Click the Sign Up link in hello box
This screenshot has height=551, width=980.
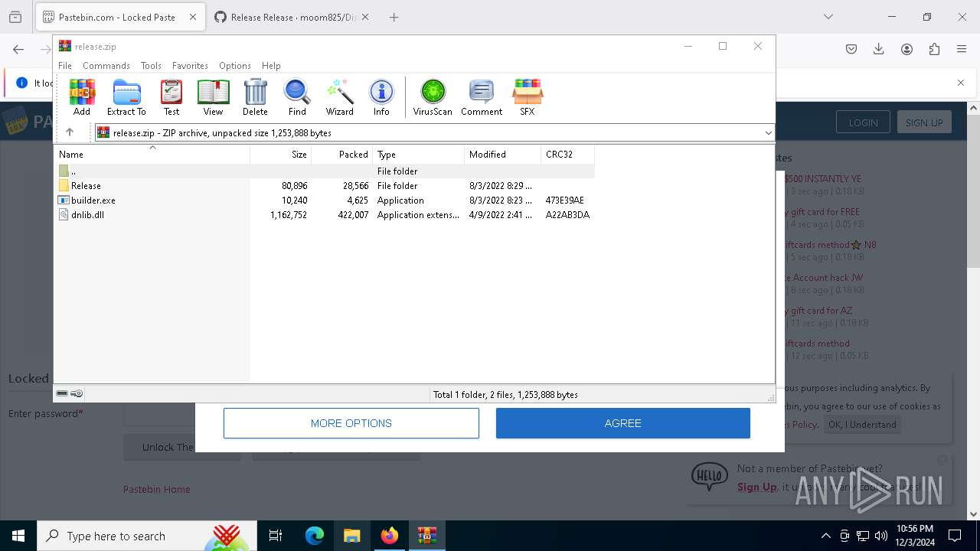757,487
